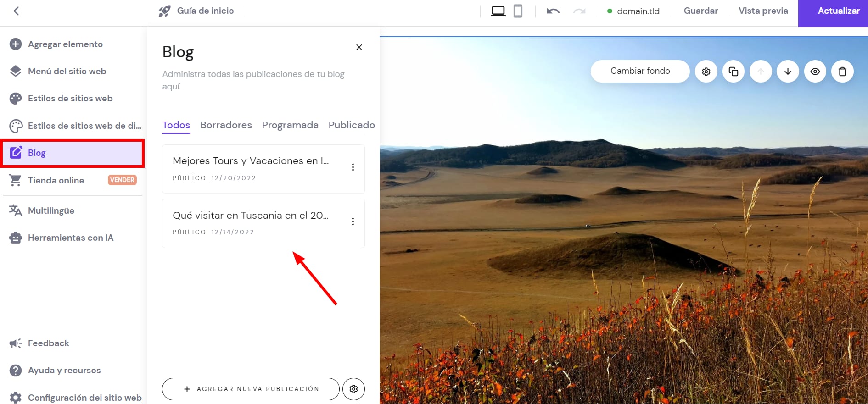Click Agregar nueva publicación button
This screenshot has height=404, width=868.
[x=251, y=389]
